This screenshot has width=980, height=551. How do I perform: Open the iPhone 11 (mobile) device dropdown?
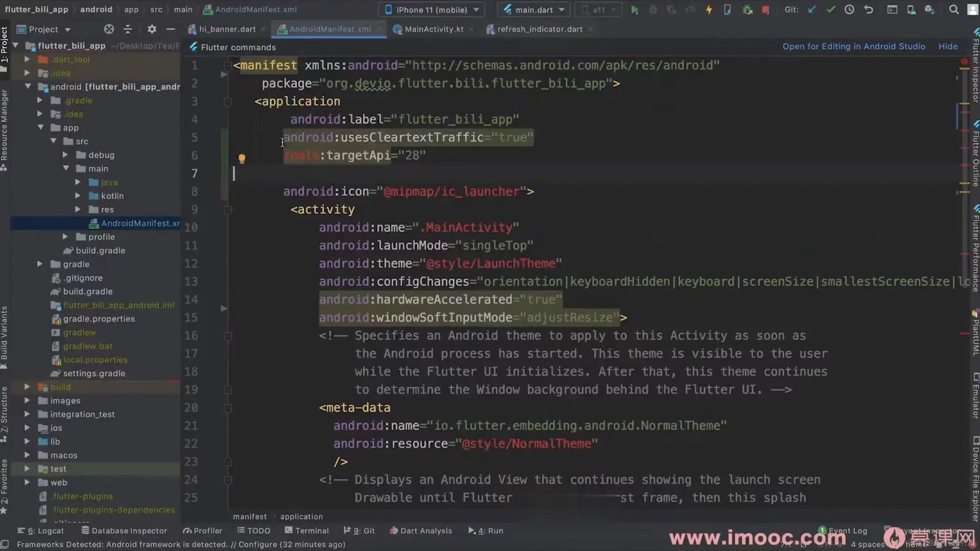(431, 10)
